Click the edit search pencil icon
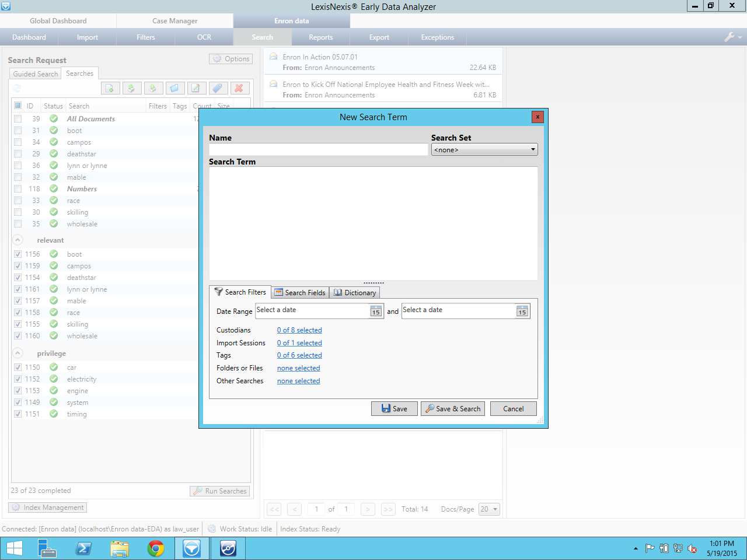747x560 pixels. point(196,88)
